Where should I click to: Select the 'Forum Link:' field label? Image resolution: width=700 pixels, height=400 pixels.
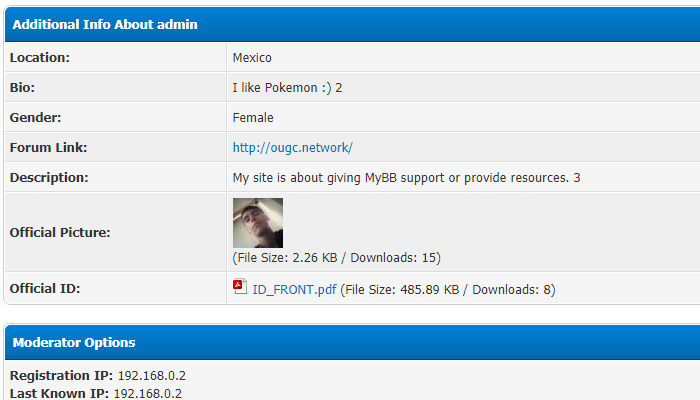pyautogui.click(x=49, y=148)
